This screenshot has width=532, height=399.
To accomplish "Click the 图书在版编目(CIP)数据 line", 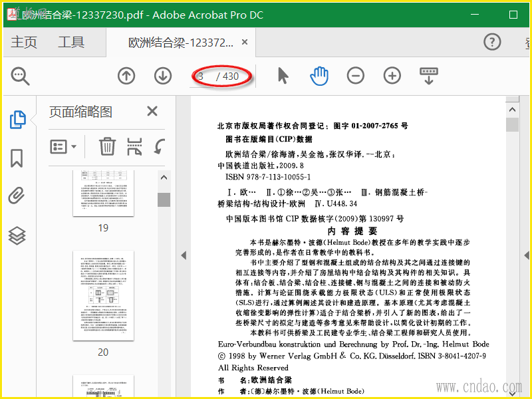I will 269,139.
